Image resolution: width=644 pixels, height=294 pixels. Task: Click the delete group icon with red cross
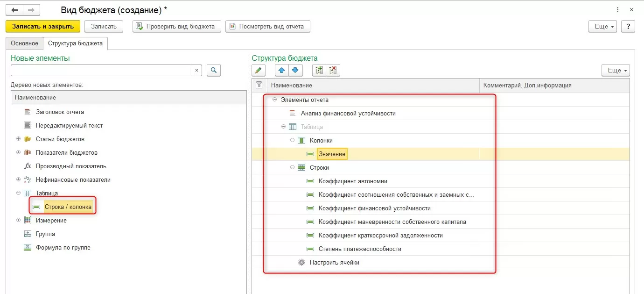333,70
